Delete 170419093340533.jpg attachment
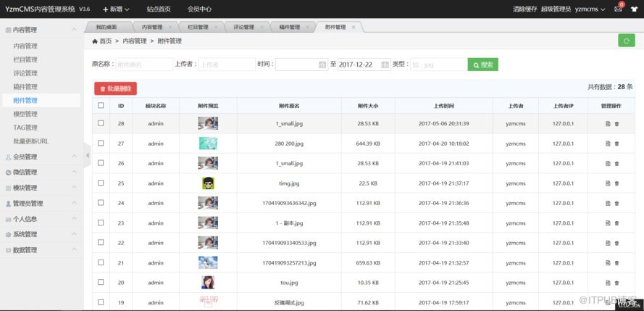Screen dimensions: 644x311 616,243
